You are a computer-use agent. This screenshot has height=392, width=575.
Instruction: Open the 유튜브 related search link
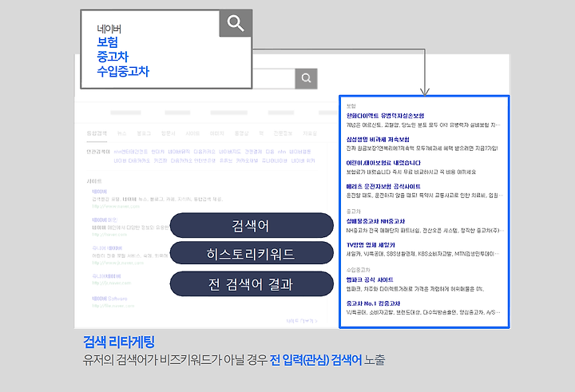pos(226,160)
